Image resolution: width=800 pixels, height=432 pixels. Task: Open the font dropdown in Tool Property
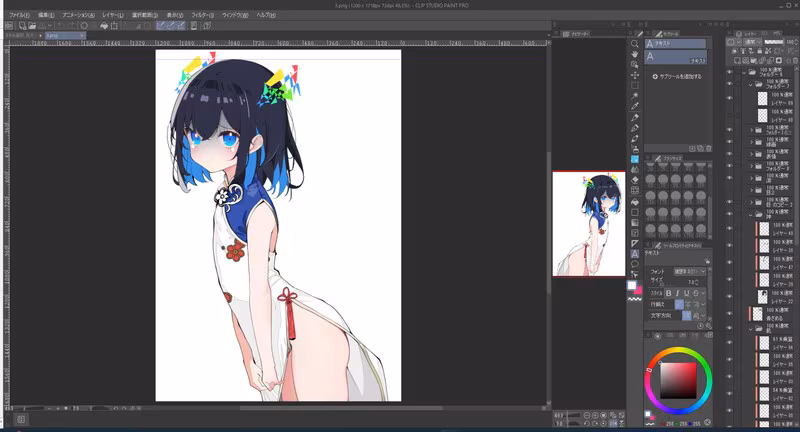pyautogui.click(x=689, y=271)
